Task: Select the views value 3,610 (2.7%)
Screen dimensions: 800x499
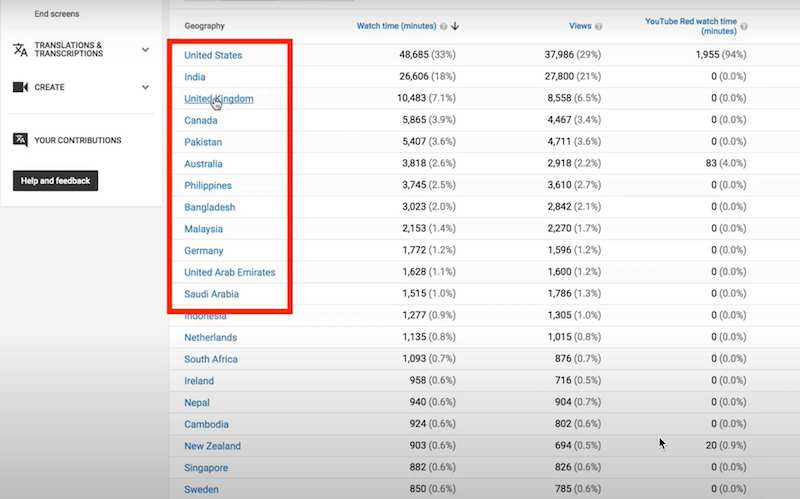Action: [x=574, y=185]
